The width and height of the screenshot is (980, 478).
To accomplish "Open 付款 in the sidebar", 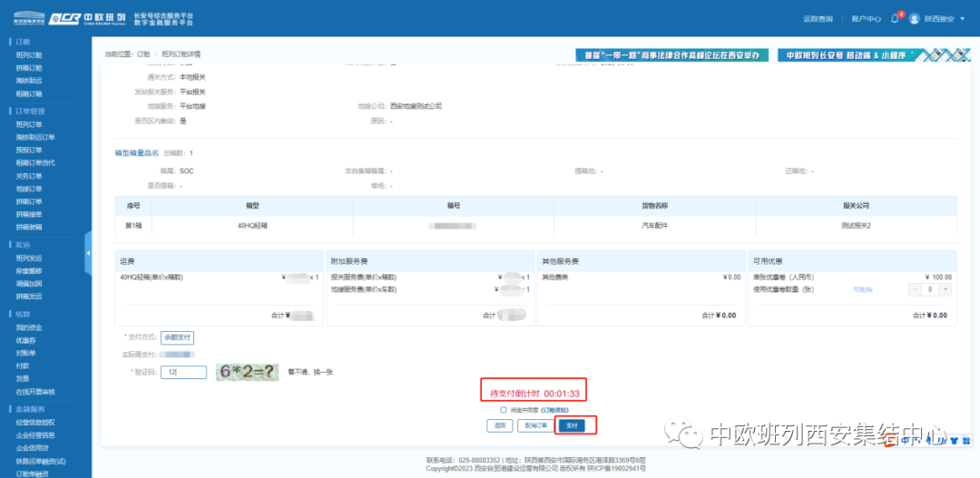I will (23, 366).
